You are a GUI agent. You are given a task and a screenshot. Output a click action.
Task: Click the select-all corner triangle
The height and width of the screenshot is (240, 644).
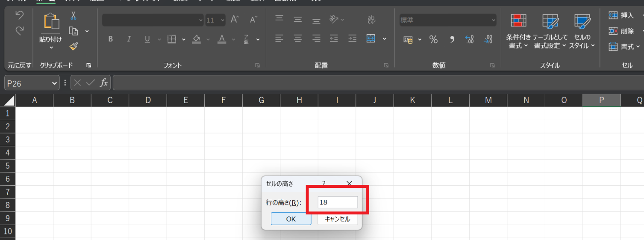click(x=9, y=101)
